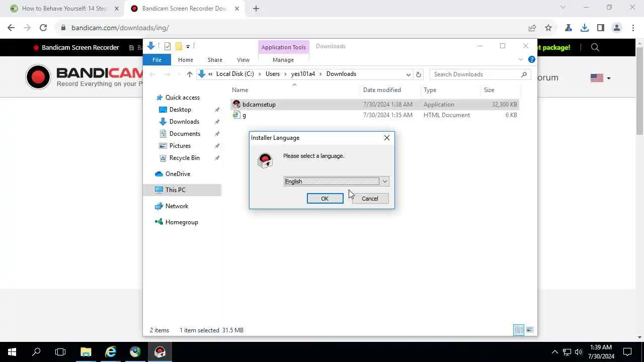Select This PC in navigation pane
Viewport: 644px width, 362px height.
click(x=175, y=190)
